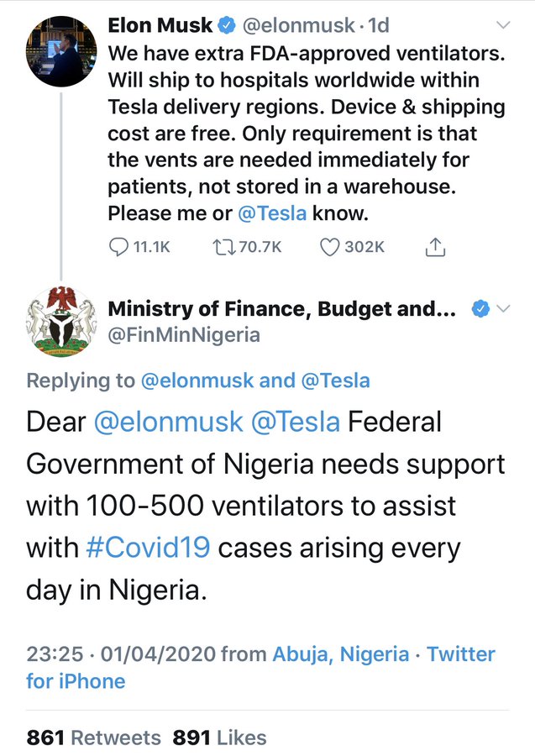Tap the retweet icon showing 70.7K
Viewport: 535px width, 756px height.
pyautogui.click(x=223, y=247)
